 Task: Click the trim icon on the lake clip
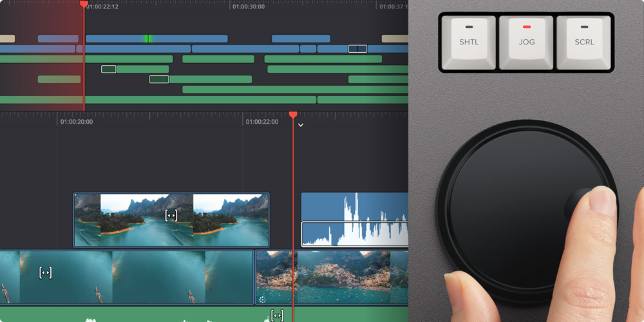[x=171, y=215]
